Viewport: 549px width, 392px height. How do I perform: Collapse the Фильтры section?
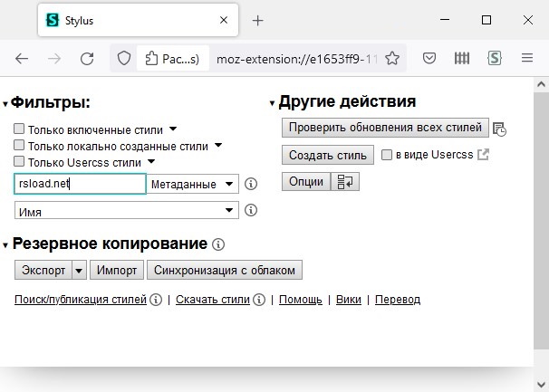[5, 104]
